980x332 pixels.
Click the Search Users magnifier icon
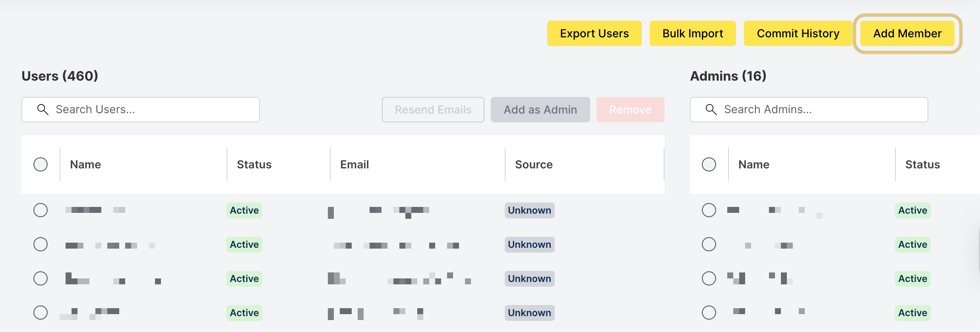point(43,110)
